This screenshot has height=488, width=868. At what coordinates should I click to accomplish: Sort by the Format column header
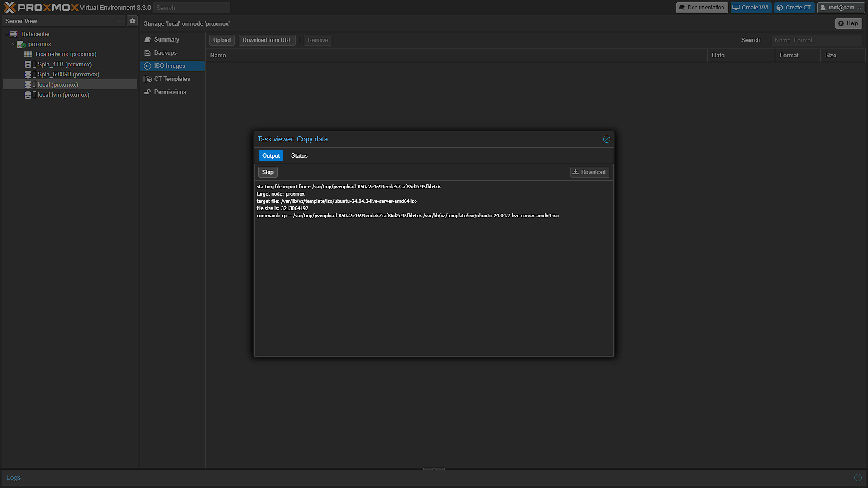click(797, 56)
